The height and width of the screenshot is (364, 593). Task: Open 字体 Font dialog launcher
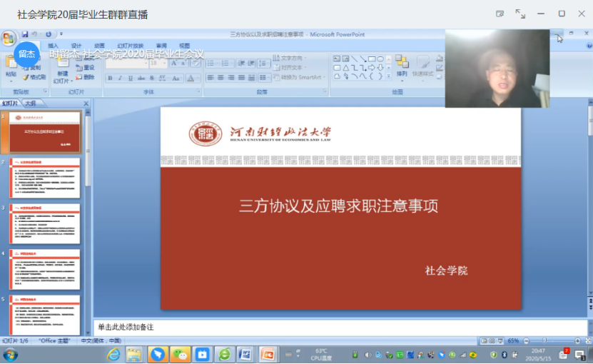(198, 91)
